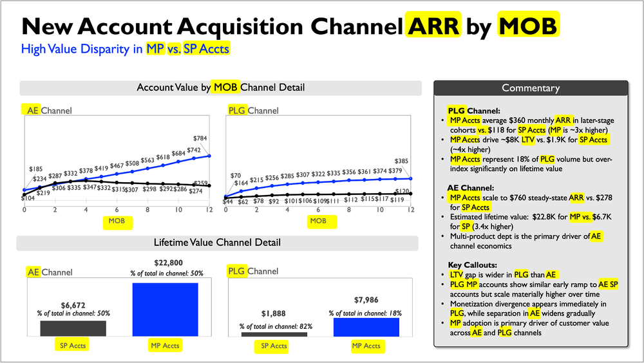Click bullet 'MP Accts scale to $760 steady-state ARR'

pyautogui.click(x=531, y=203)
